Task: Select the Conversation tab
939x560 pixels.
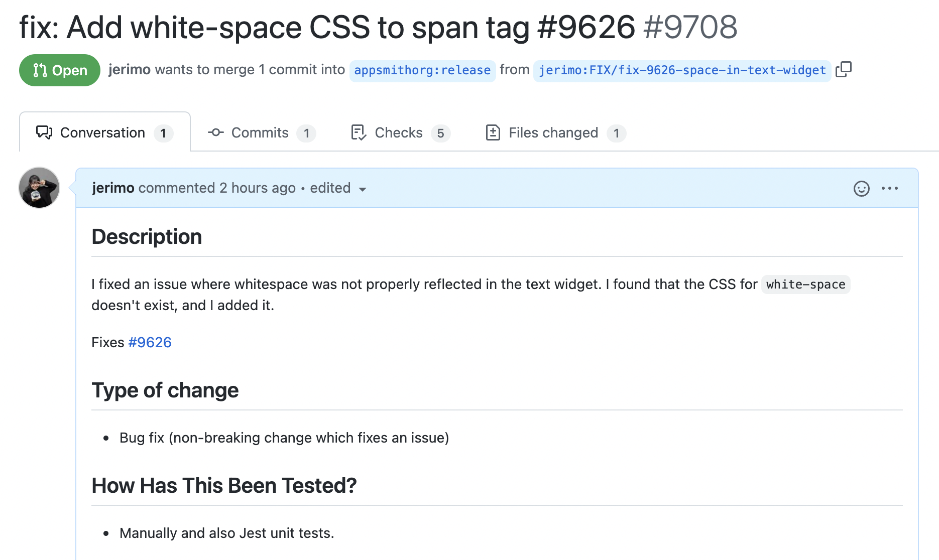Action: tap(105, 133)
